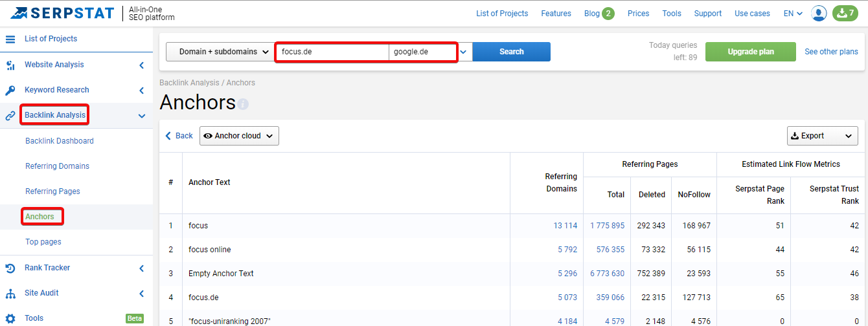Click row number 1 link
This screenshot has width=868, height=326.
171,226
